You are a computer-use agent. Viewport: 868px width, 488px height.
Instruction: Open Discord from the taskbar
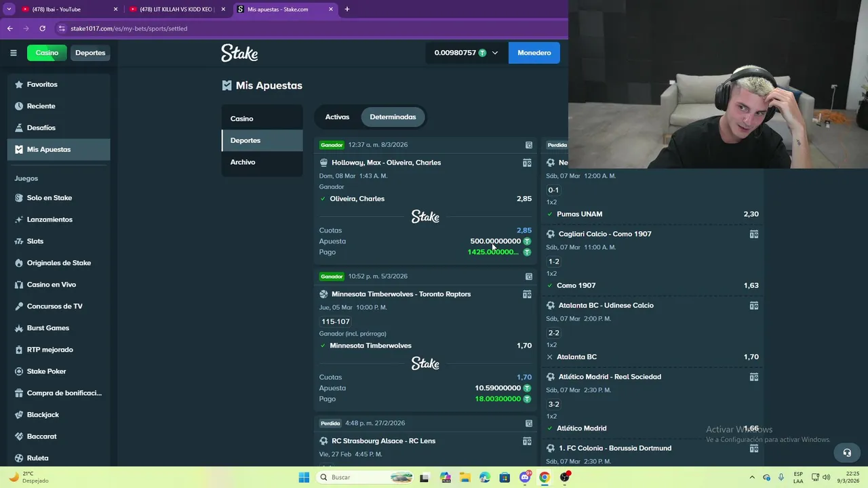(x=525, y=477)
